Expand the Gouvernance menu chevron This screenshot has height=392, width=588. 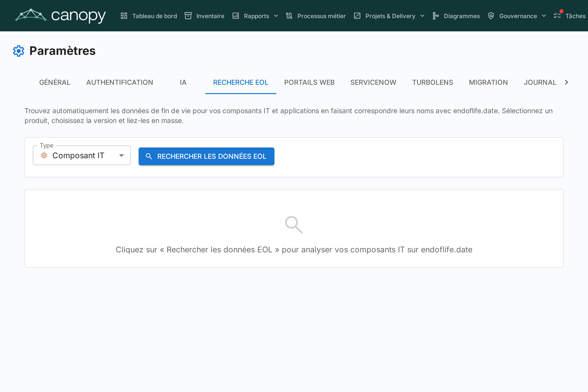[544, 16]
